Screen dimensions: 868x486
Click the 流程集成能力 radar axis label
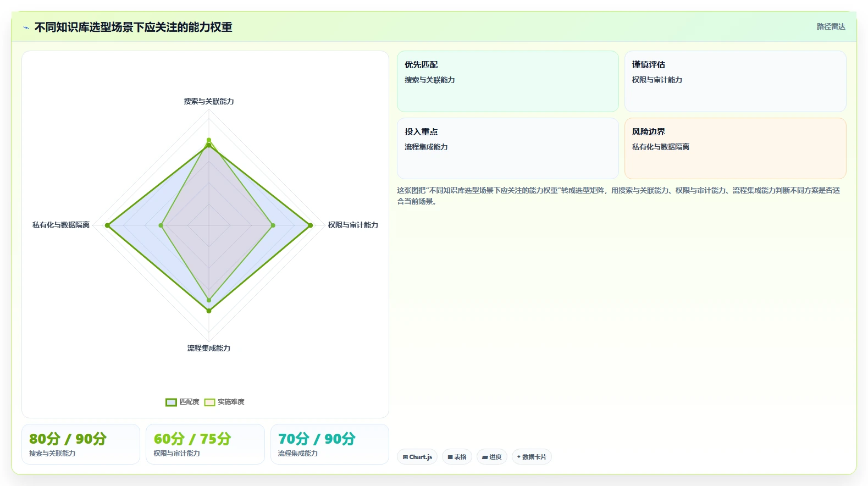(209, 348)
